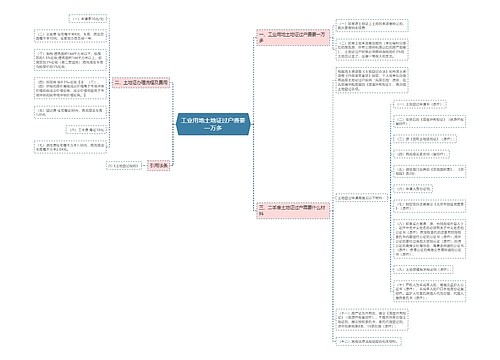Select the (十一) 房产证 materials node
Screen dimensions: 500x360
[372, 320]
